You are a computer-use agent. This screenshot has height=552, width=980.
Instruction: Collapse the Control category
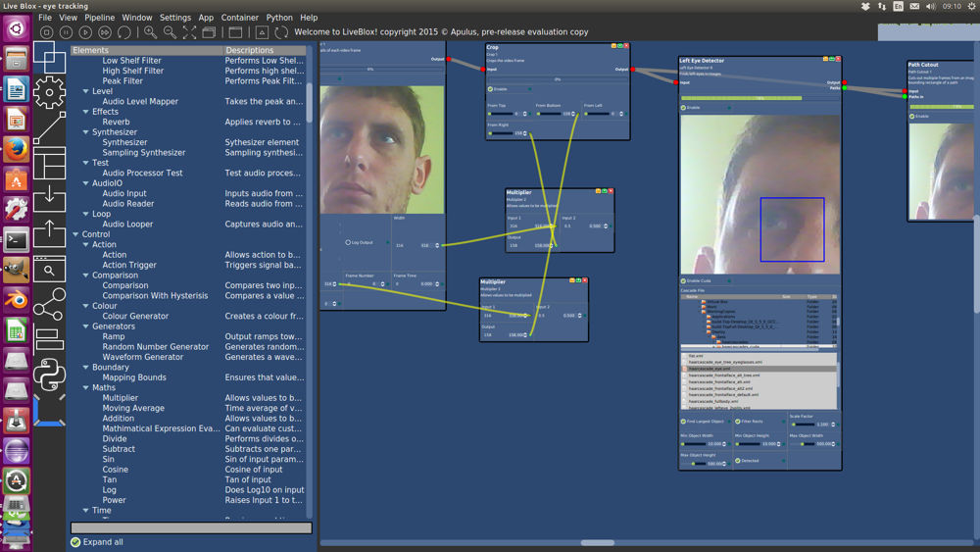click(x=76, y=234)
